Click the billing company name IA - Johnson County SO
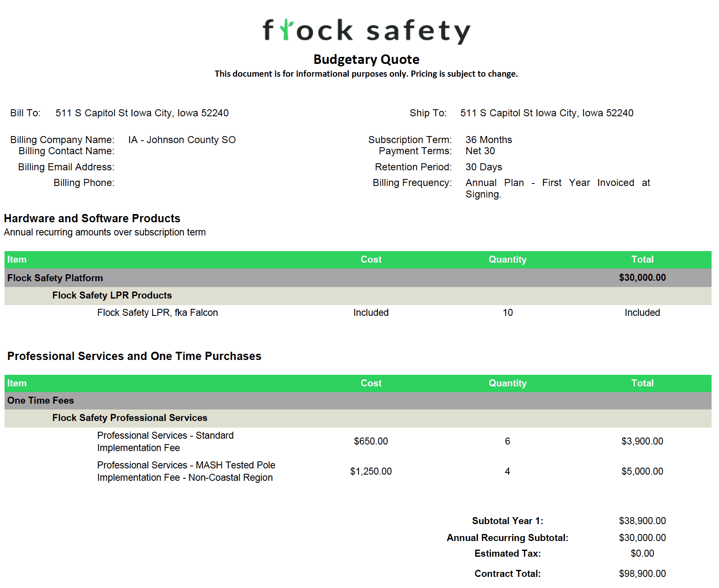 [x=182, y=140]
